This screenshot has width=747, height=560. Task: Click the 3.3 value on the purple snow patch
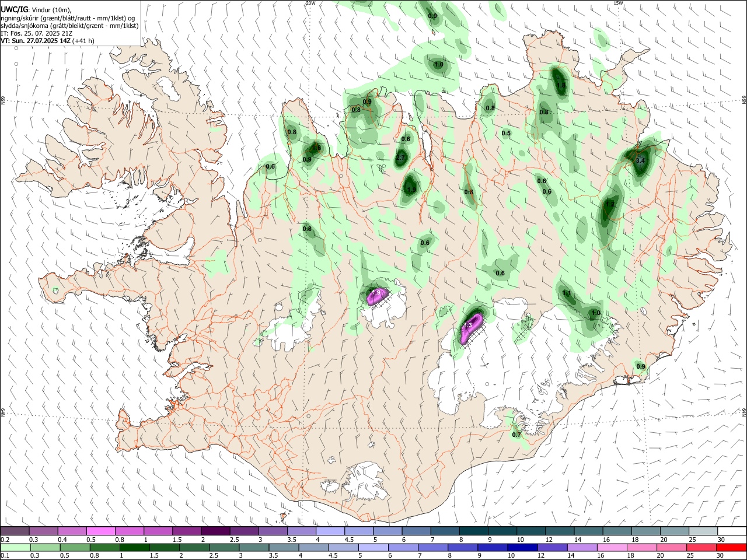pos(467,325)
